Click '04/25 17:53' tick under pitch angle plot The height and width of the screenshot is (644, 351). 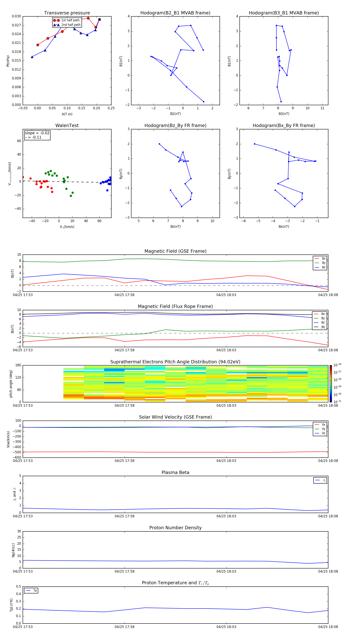point(23,406)
